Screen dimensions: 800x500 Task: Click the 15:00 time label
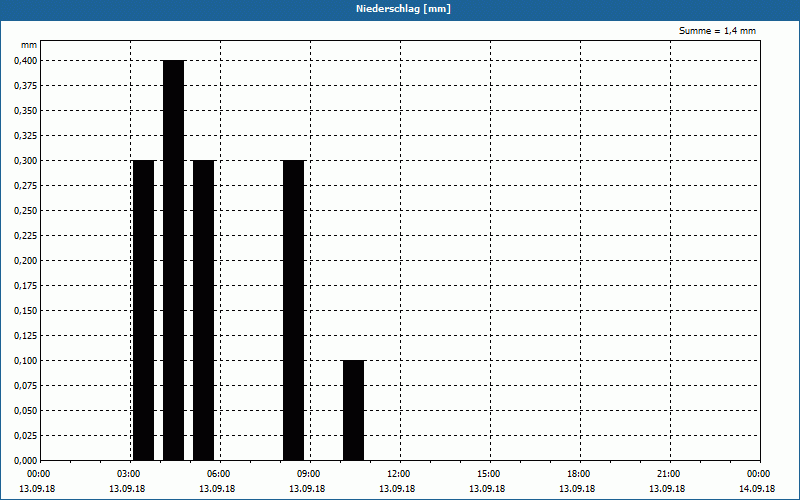pyautogui.click(x=489, y=474)
